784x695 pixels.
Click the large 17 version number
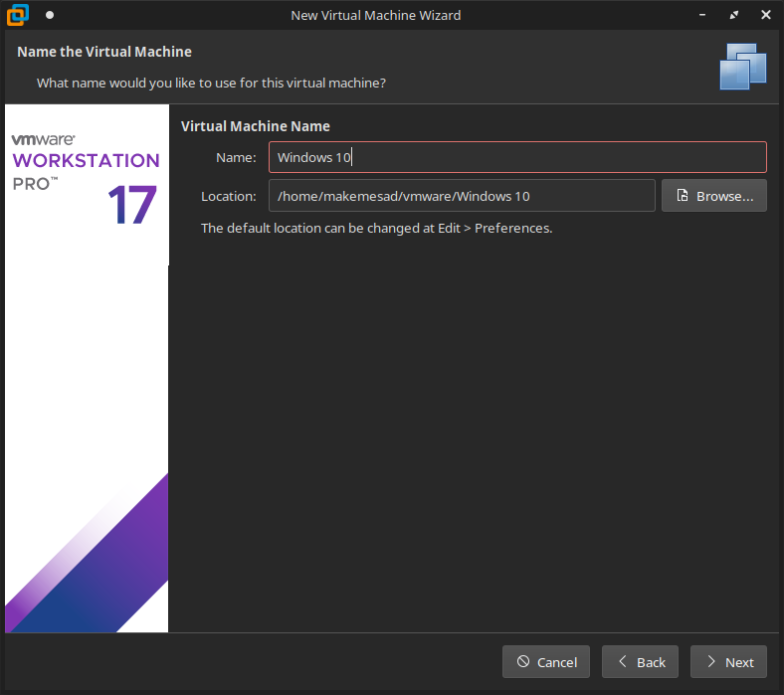pyautogui.click(x=131, y=206)
